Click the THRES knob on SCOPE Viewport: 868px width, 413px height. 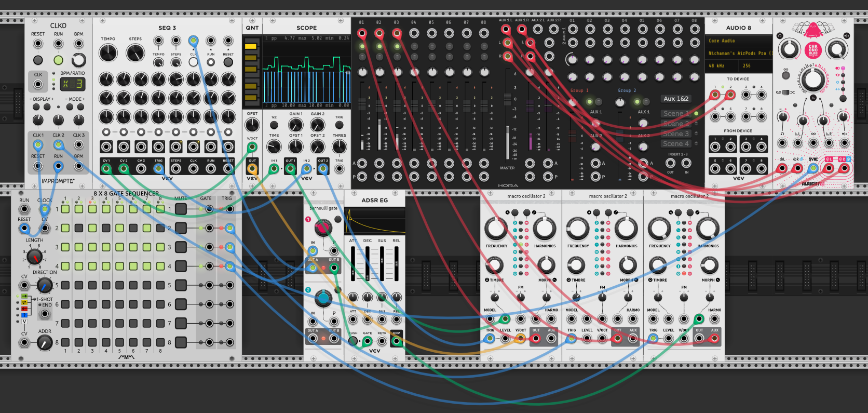pyautogui.click(x=339, y=146)
